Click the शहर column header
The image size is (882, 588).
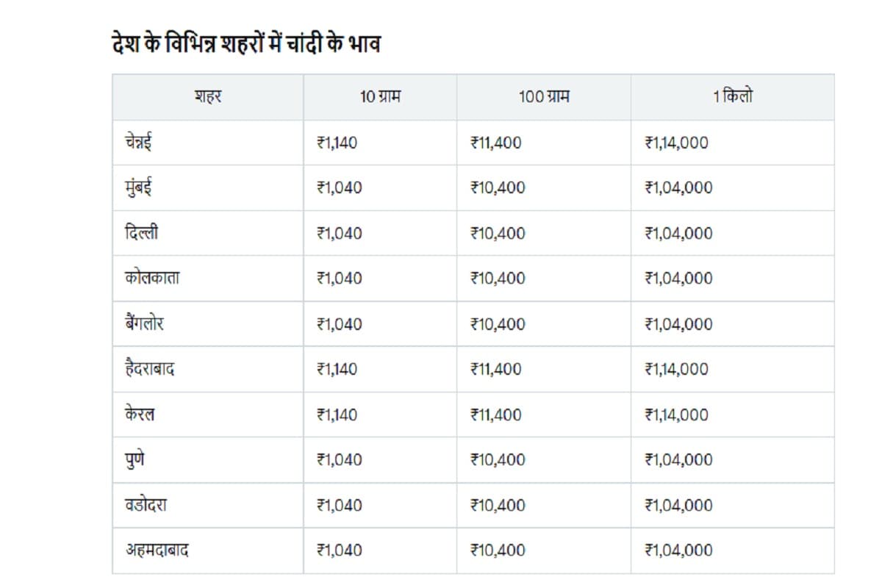[208, 97]
